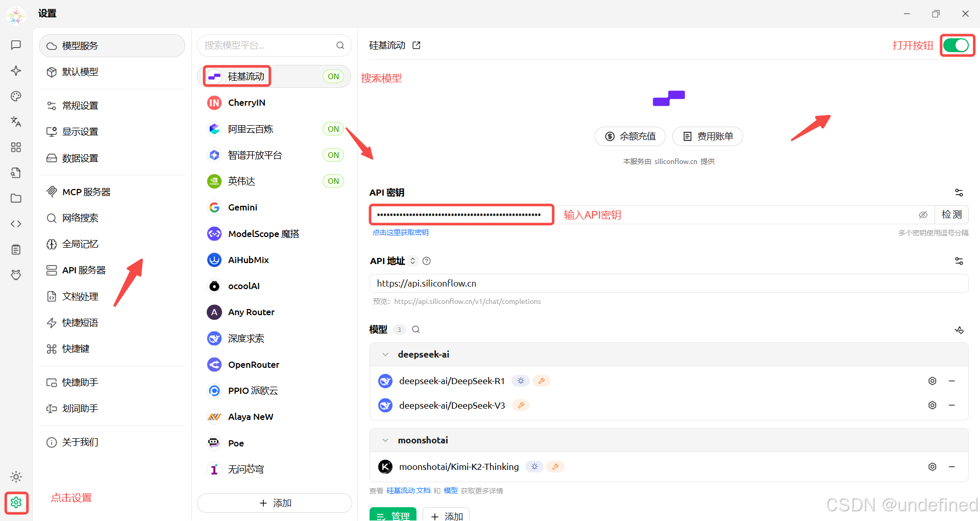The width and height of the screenshot is (980, 521).
Task: Open 全局记忆 settings section
Action: tap(112, 244)
